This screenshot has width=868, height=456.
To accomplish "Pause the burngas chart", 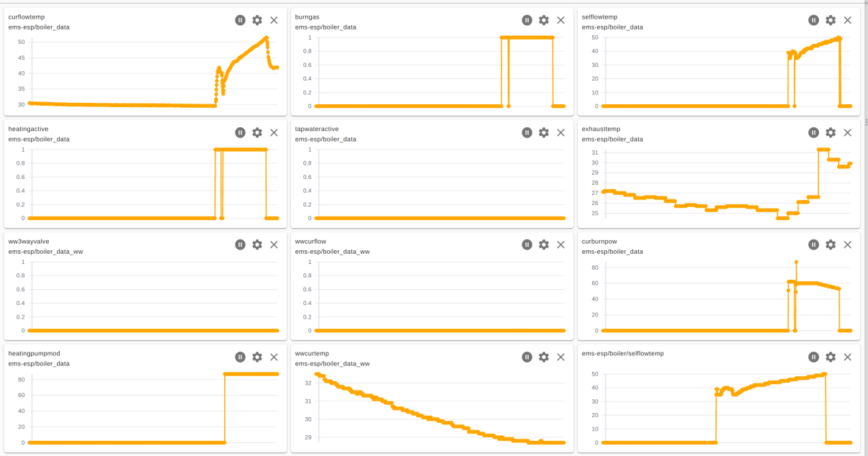I will click(x=527, y=20).
